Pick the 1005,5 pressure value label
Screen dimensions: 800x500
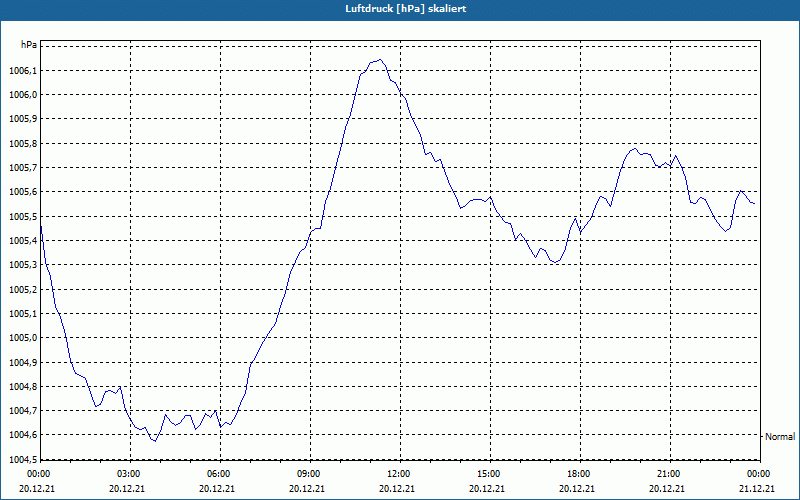23,216
